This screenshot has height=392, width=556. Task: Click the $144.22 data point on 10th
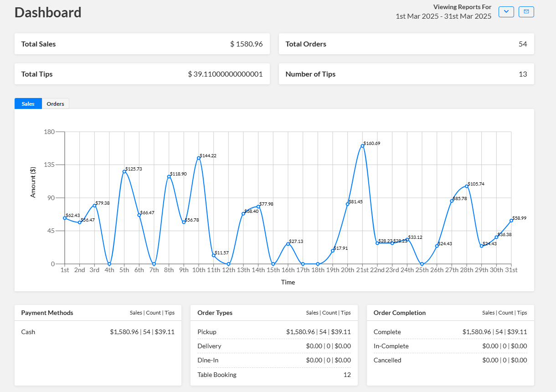coord(199,158)
